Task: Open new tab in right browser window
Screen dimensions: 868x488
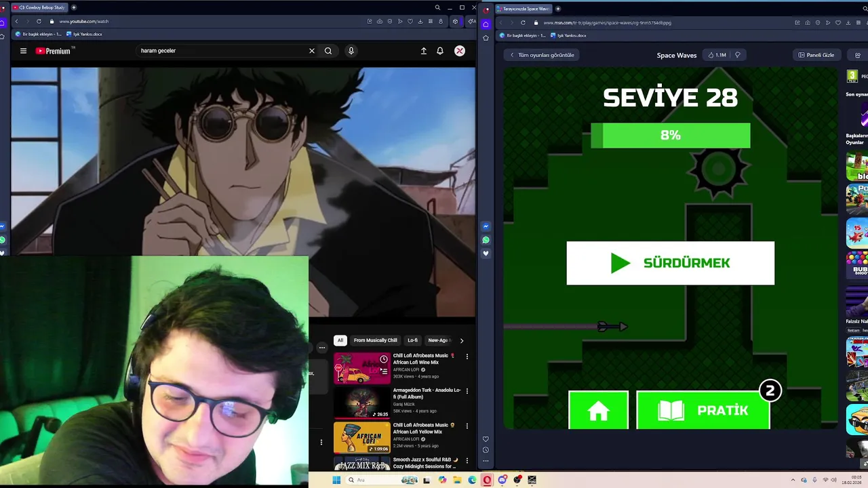Action: [x=558, y=9]
